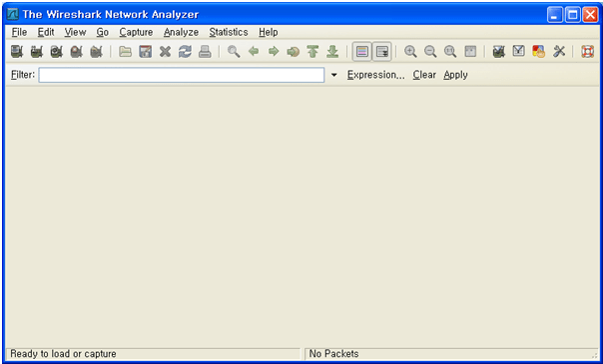Image resolution: width=603 pixels, height=364 pixels.
Task: Reset zoom to normal size 1:1
Action: click(450, 52)
